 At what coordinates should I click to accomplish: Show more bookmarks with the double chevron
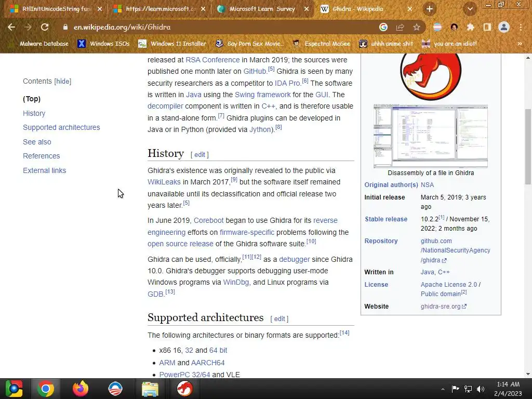click(520, 44)
